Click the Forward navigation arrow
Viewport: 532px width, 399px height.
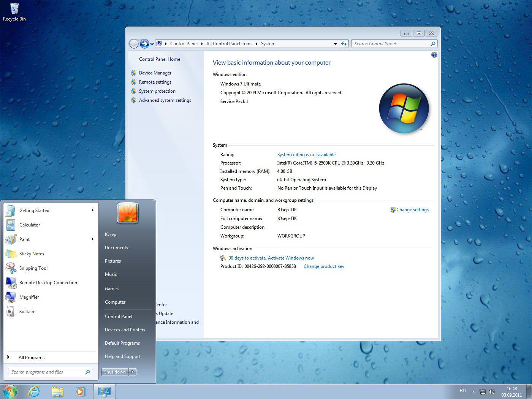tap(144, 44)
